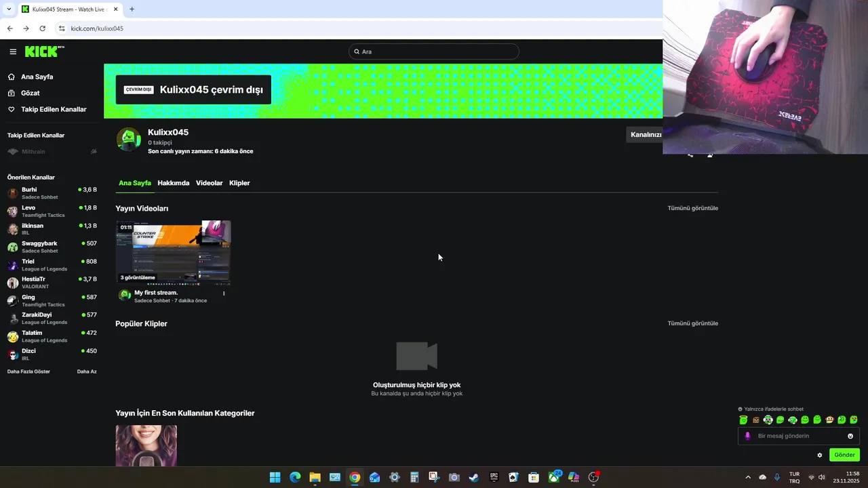Screen dimensions: 868x488
Task: Click the Kanalınız button
Action: (x=645, y=134)
